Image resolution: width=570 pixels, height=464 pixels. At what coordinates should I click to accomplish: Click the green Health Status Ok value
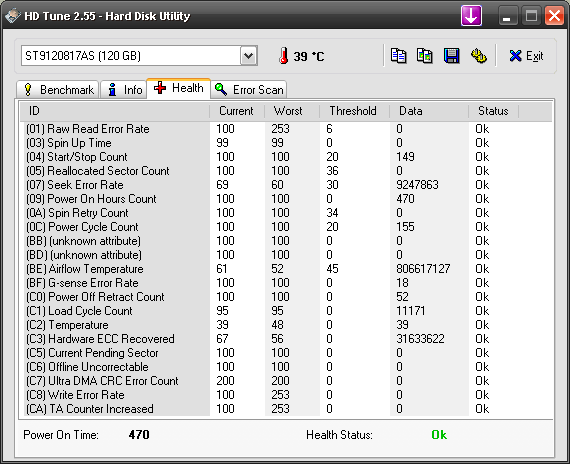click(x=439, y=435)
